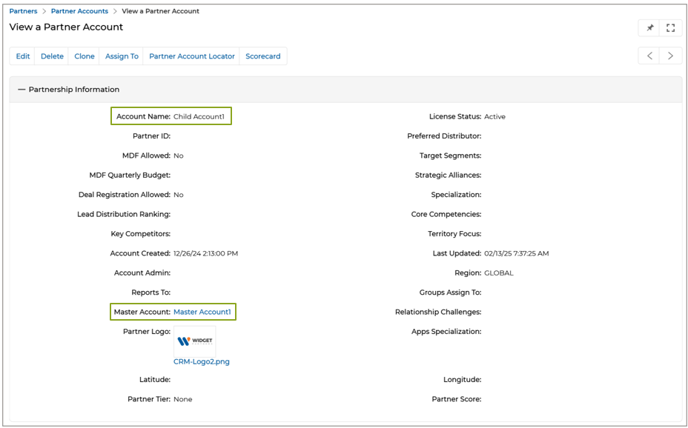Go back to Partner Accounts breadcrumb

pyautogui.click(x=79, y=11)
